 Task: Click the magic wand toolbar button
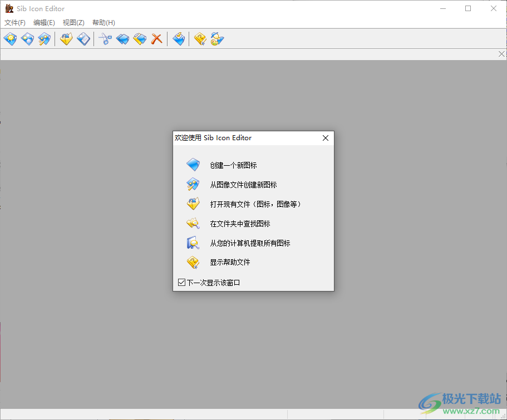tap(45, 39)
